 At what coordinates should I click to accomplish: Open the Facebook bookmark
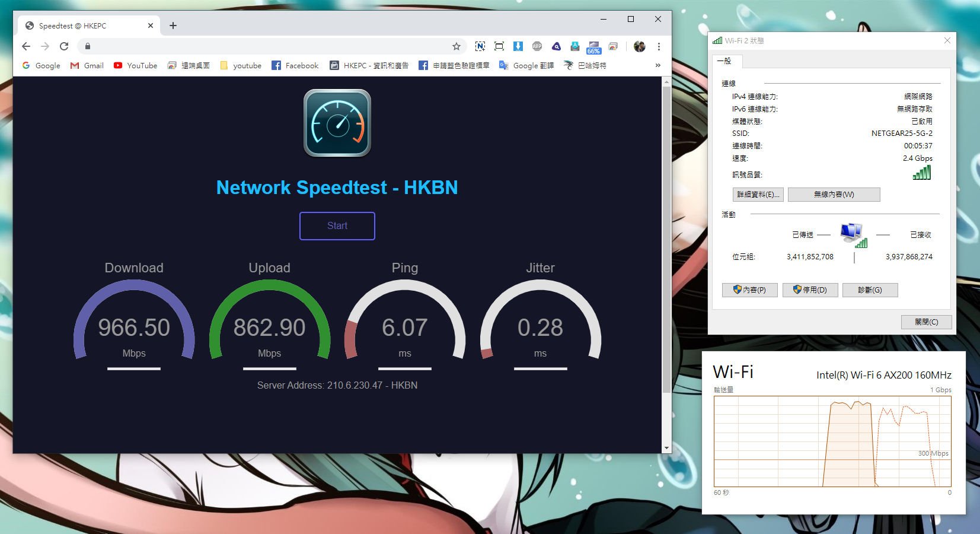pos(295,66)
